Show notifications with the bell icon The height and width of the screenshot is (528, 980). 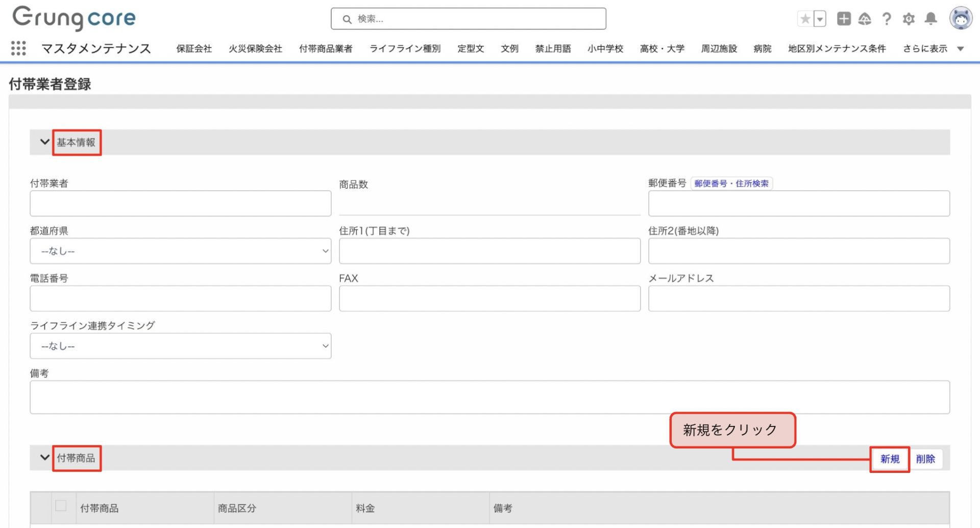(x=930, y=19)
